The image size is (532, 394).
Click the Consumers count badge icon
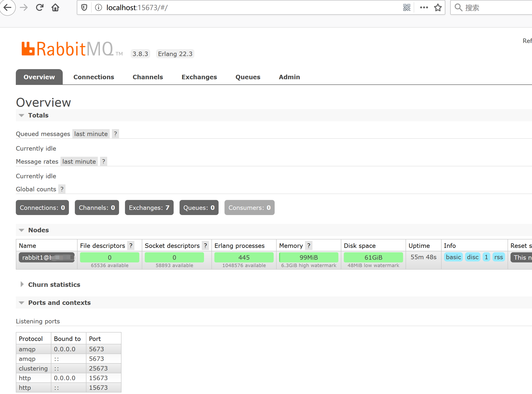(249, 207)
